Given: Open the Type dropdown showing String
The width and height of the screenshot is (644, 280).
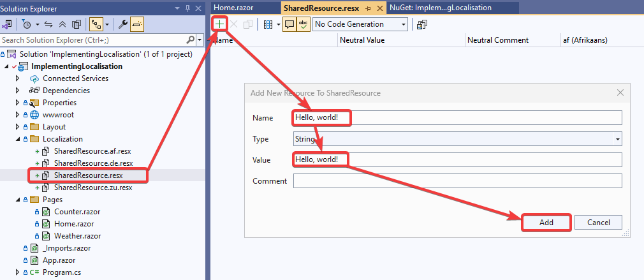Looking at the screenshot, I should click(457, 138).
